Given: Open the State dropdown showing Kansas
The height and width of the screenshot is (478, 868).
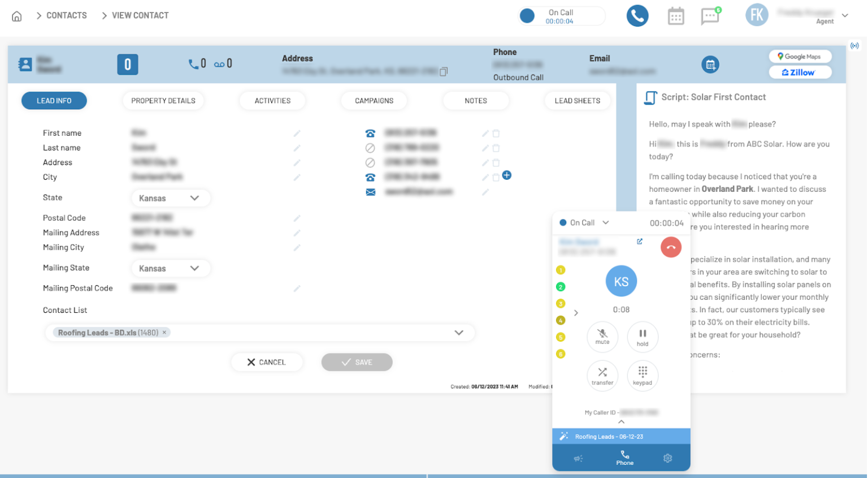Looking at the screenshot, I should pos(171,198).
